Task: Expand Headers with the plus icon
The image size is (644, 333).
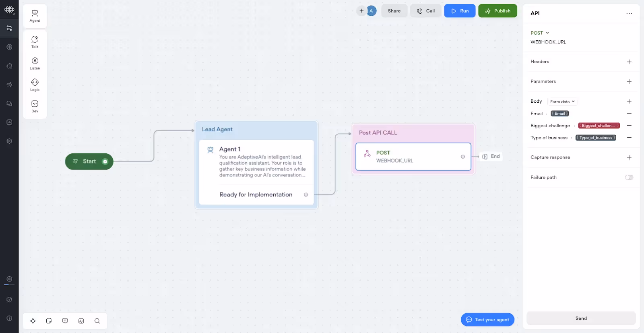Action: [x=629, y=62]
